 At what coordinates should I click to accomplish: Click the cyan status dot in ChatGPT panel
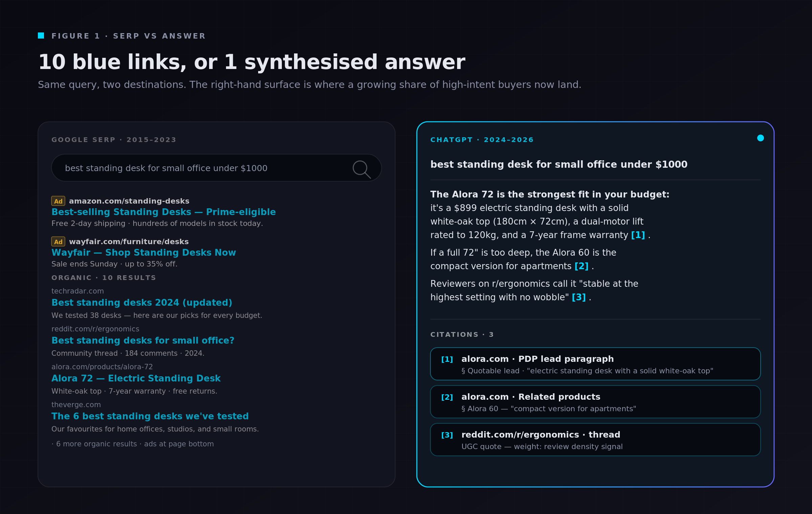[x=761, y=138]
